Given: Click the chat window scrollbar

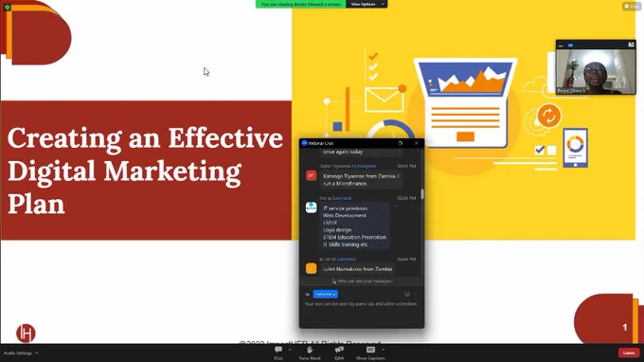Looking at the screenshot, I should (421, 194).
